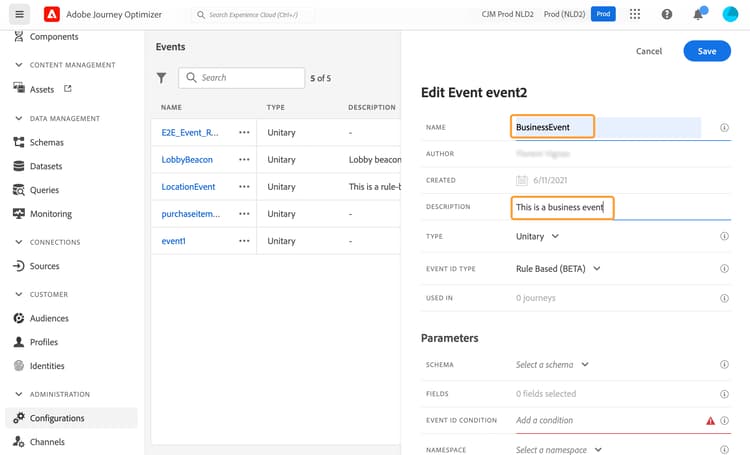Open the hamburger navigation menu
Viewport: 750px width, 455px height.
point(20,15)
